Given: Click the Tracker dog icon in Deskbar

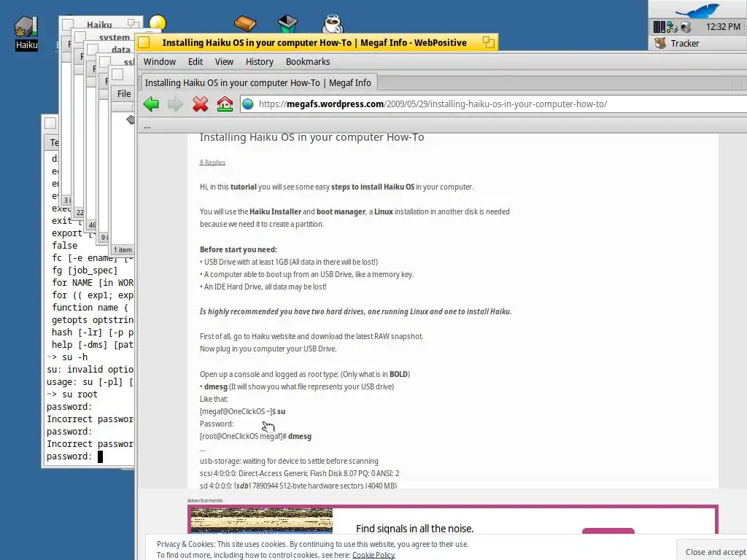Looking at the screenshot, I should click(x=660, y=43).
